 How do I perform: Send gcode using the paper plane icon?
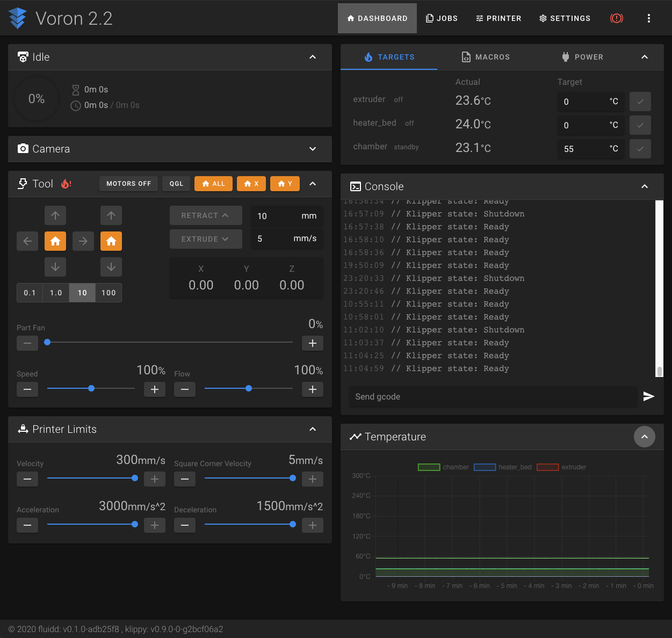(648, 396)
